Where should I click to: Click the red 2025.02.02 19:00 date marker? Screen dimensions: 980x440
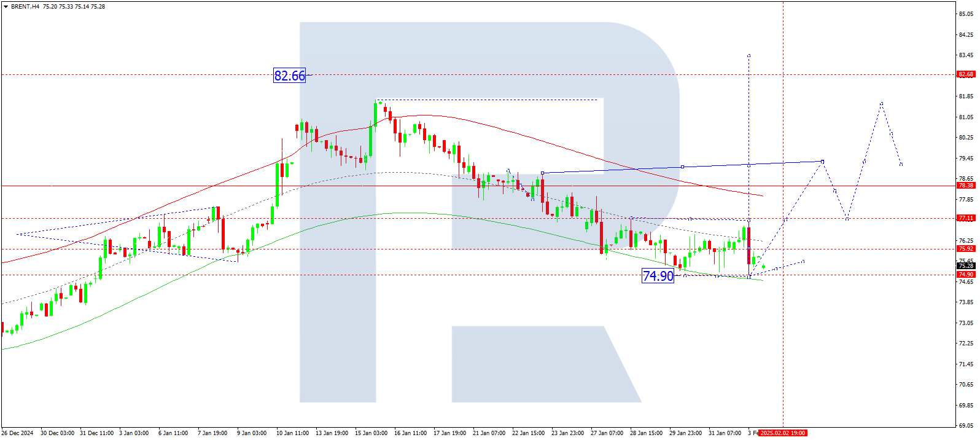[782, 433]
